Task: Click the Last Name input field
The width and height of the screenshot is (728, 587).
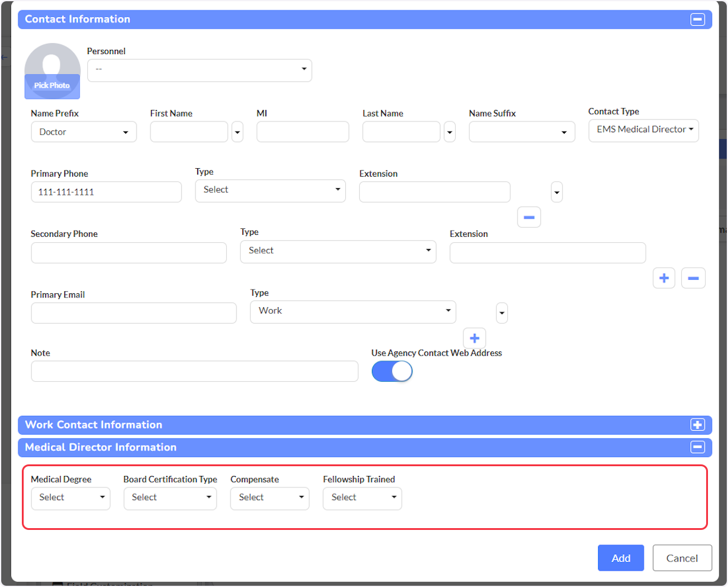Action: click(402, 132)
